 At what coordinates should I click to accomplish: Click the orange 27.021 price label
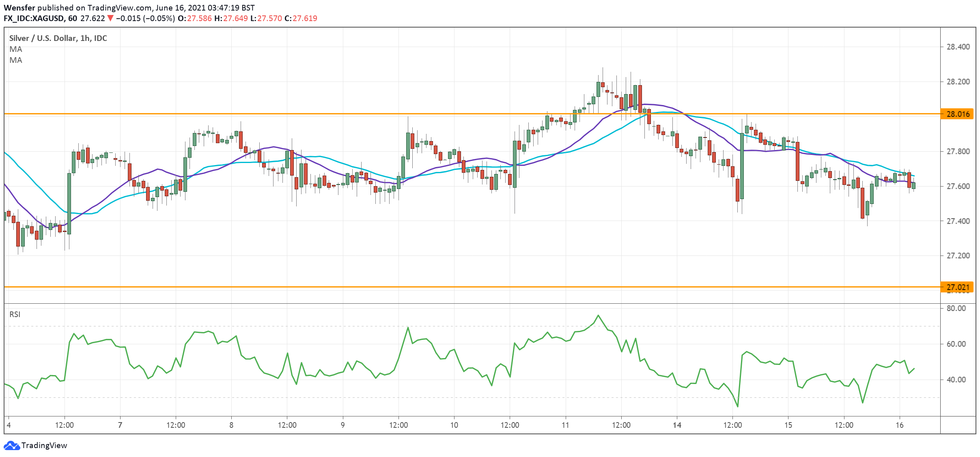coord(957,287)
